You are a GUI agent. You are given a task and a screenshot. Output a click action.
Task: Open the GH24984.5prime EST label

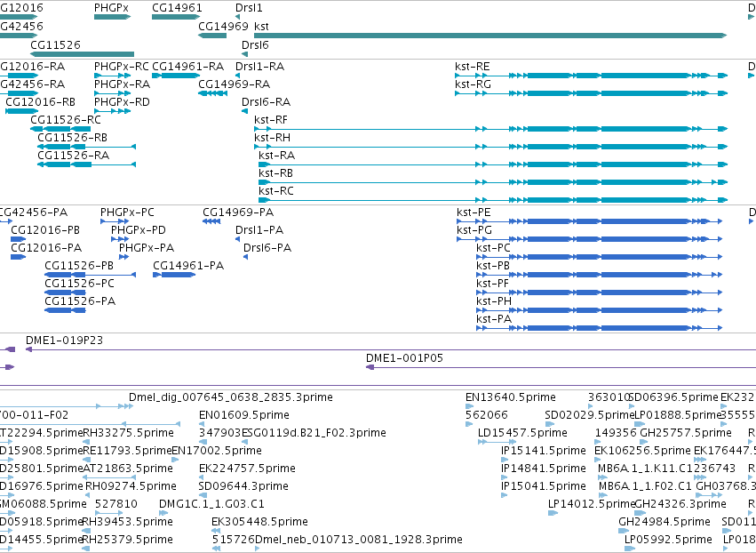point(664,523)
